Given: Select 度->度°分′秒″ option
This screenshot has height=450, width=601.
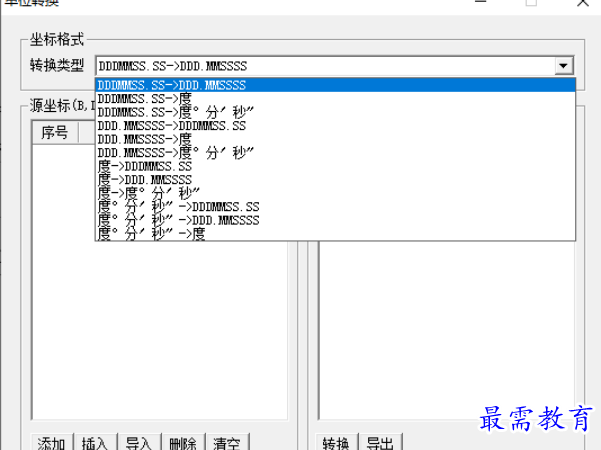Looking at the screenshot, I should coord(335,193).
